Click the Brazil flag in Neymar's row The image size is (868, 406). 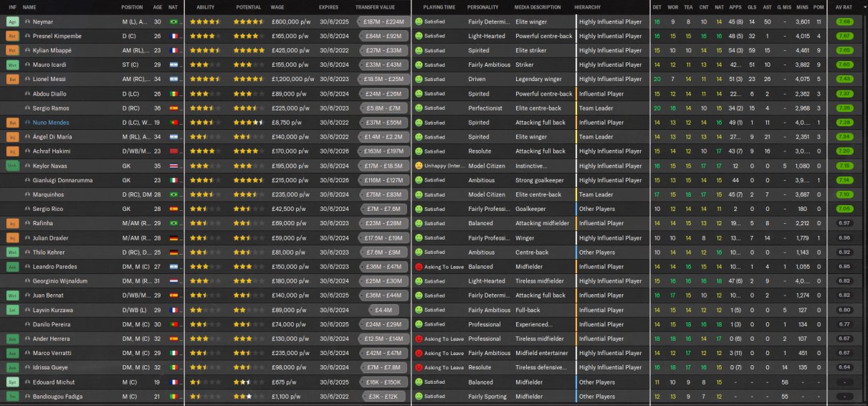click(x=173, y=22)
